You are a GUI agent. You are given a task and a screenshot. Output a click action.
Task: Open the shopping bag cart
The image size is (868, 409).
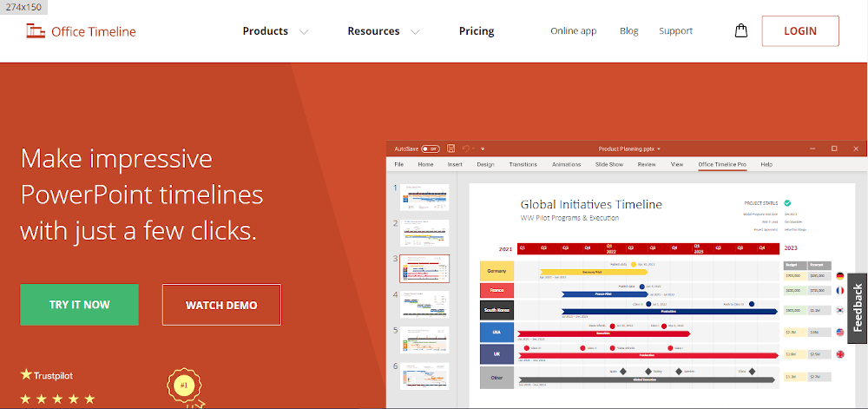tap(740, 31)
